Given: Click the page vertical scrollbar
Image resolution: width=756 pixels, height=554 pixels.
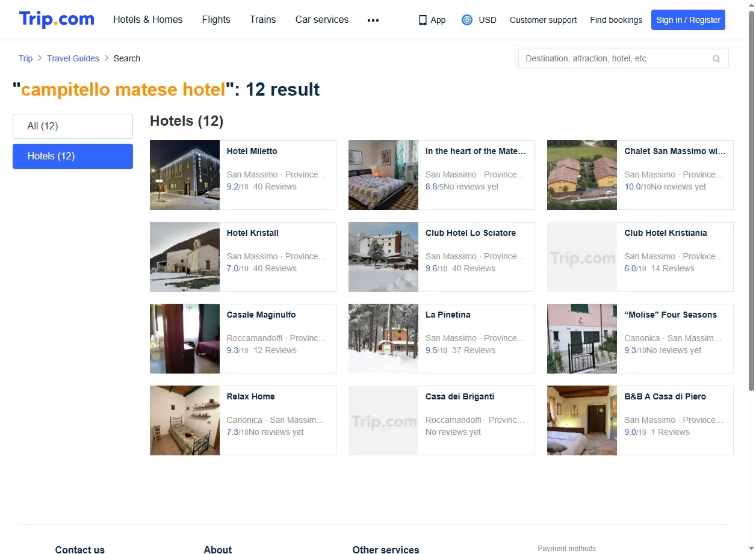Looking at the screenshot, I should [751, 201].
